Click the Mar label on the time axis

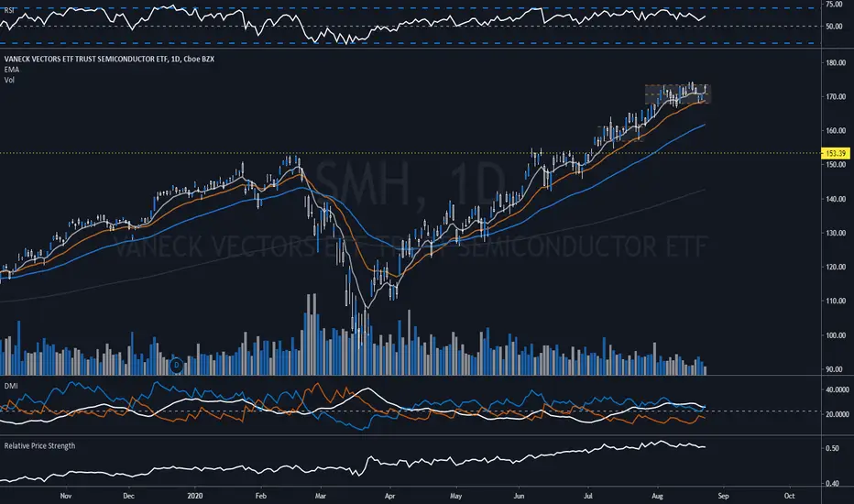pyautogui.click(x=321, y=496)
